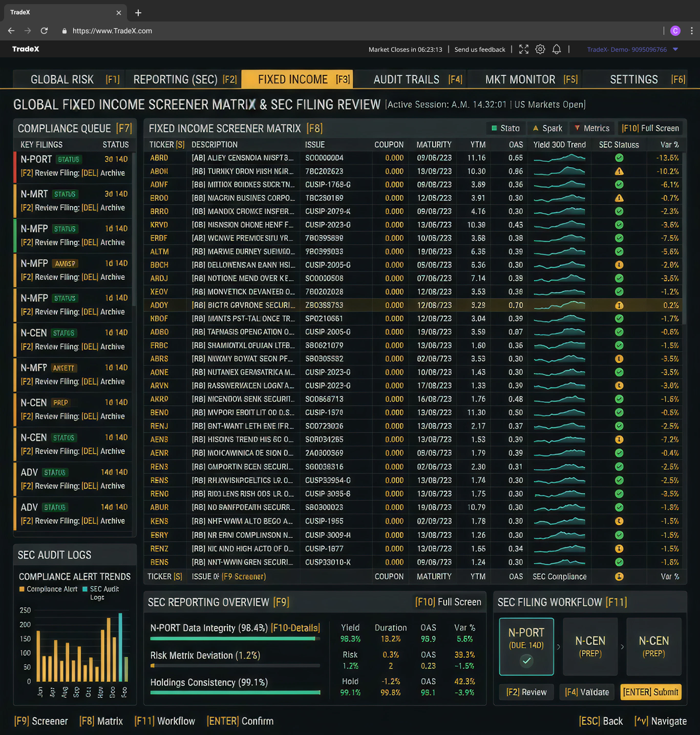Click the warning triangle on ABOH SEC status
The width and height of the screenshot is (700, 735).
tap(619, 171)
